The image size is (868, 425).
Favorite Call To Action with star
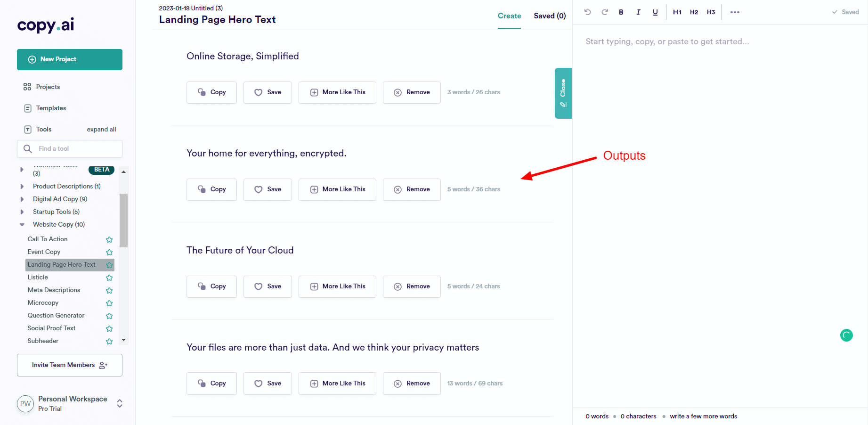coord(109,239)
